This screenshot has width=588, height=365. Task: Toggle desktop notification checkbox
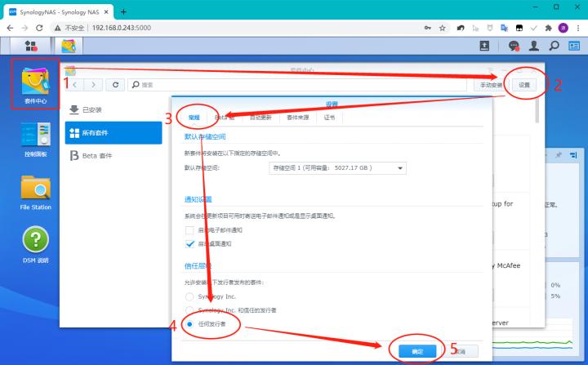coord(189,244)
